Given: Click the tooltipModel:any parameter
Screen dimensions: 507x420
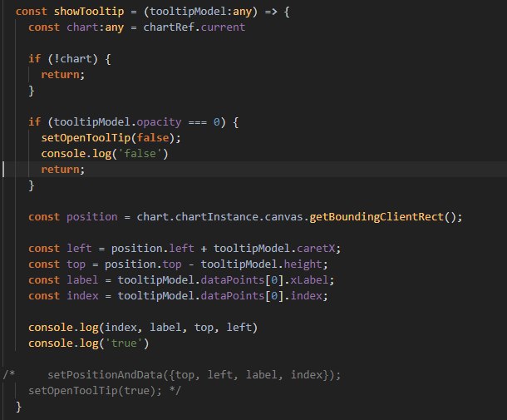Looking at the screenshot, I should [x=200, y=12].
